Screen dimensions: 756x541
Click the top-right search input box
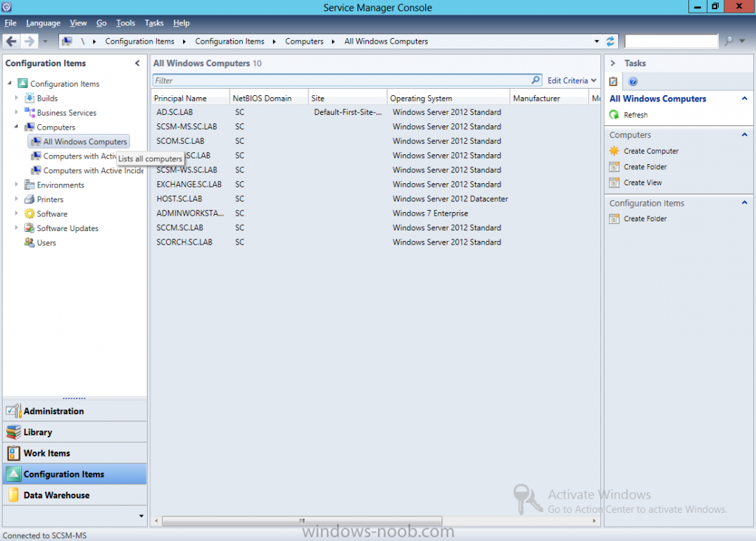coord(671,42)
